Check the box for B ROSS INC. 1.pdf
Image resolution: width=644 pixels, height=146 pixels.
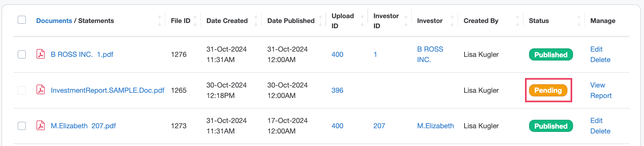click(x=22, y=54)
